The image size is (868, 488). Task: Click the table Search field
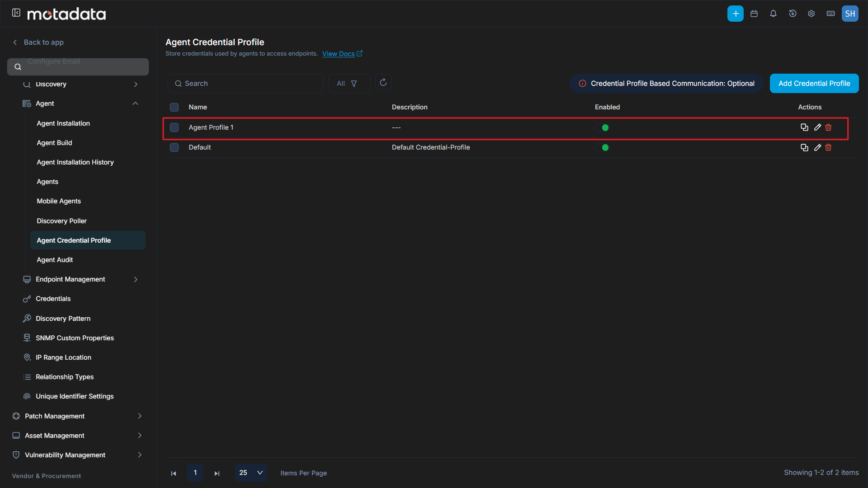click(245, 84)
